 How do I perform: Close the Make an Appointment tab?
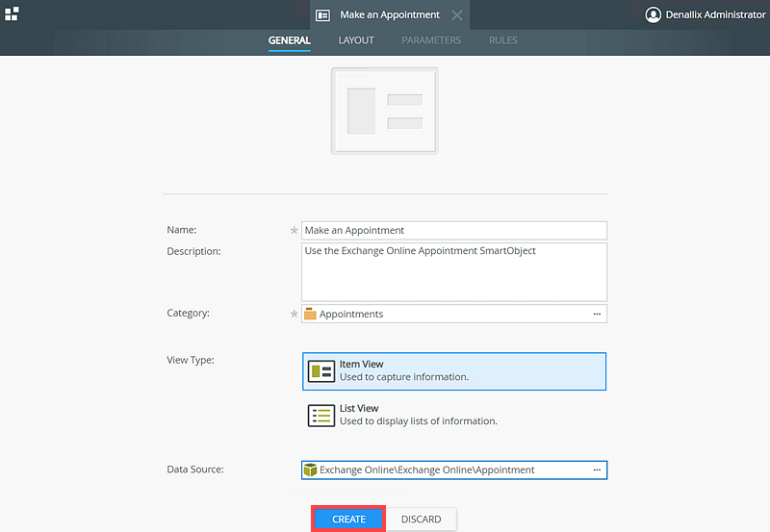pyautogui.click(x=457, y=15)
